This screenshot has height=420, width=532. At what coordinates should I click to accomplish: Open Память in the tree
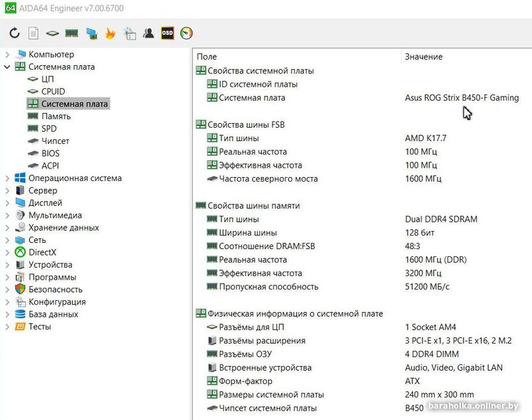[56, 116]
